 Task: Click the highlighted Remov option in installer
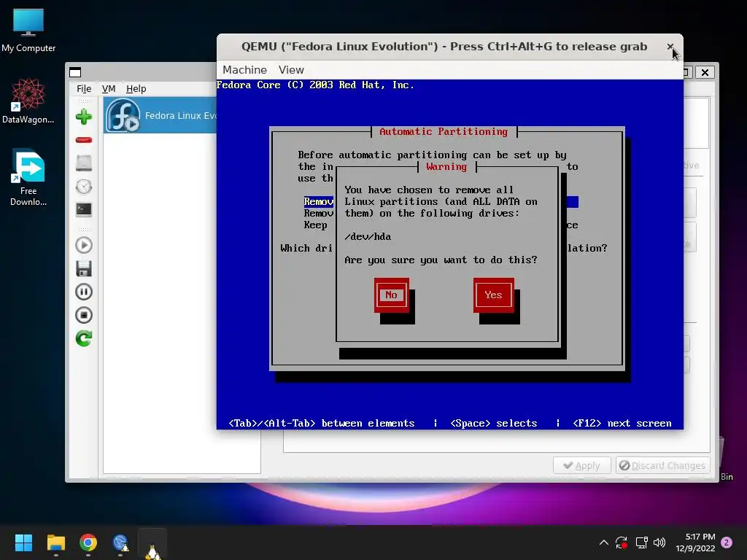point(319,201)
